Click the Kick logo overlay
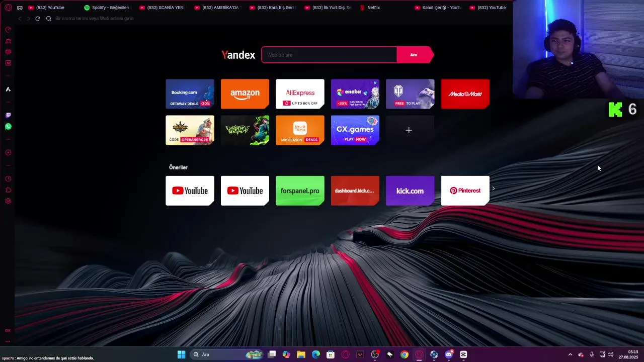The image size is (644, 362). click(x=615, y=110)
